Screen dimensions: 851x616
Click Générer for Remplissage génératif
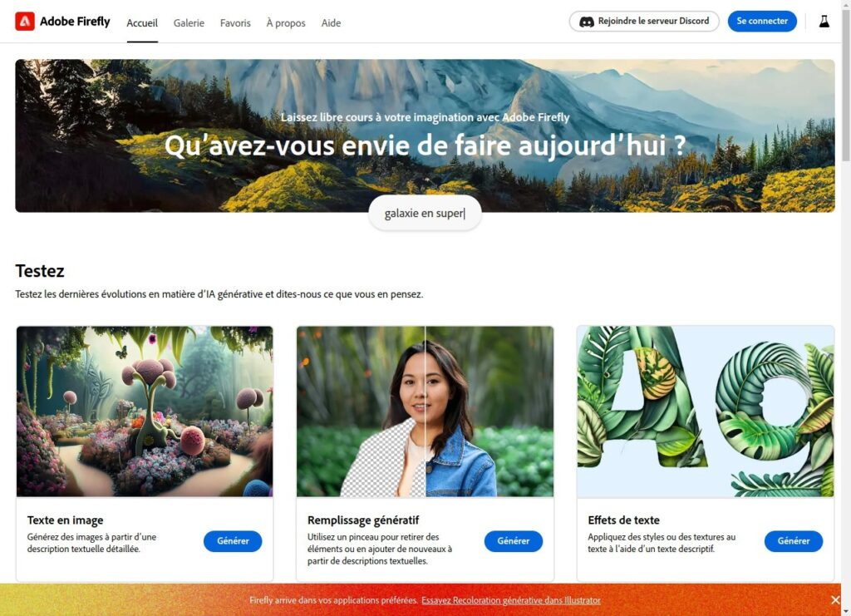[x=514, y=541]
